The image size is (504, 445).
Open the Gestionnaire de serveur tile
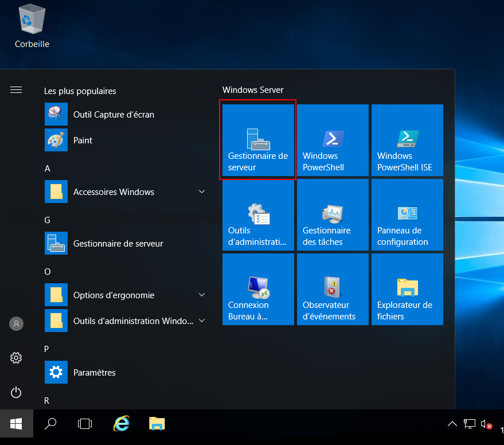[258, 140]
